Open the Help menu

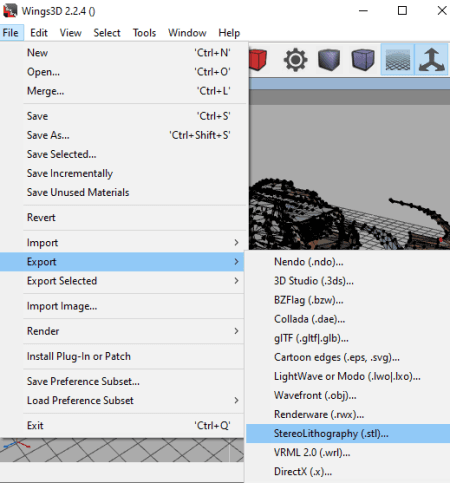tap(229, 33)
